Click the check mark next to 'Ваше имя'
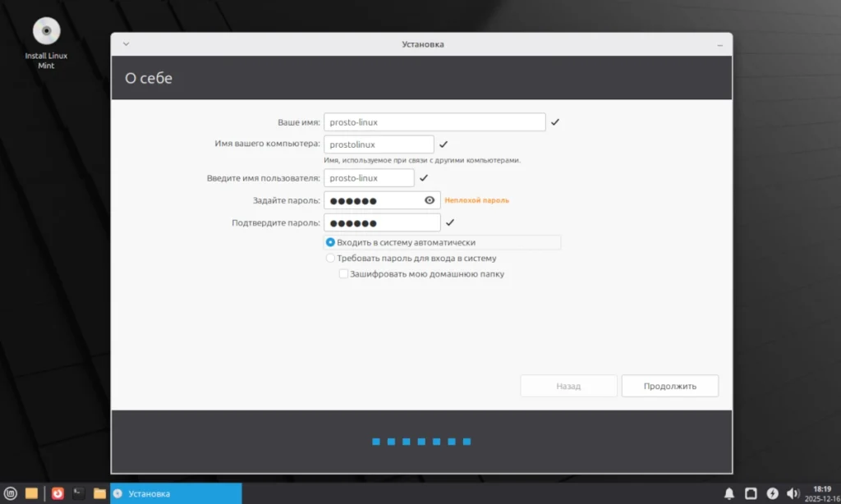 coord(555,122)
